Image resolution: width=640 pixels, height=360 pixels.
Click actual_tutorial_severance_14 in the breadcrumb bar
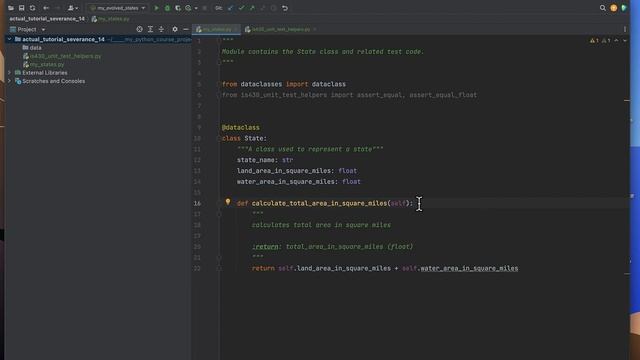point(47,19)
